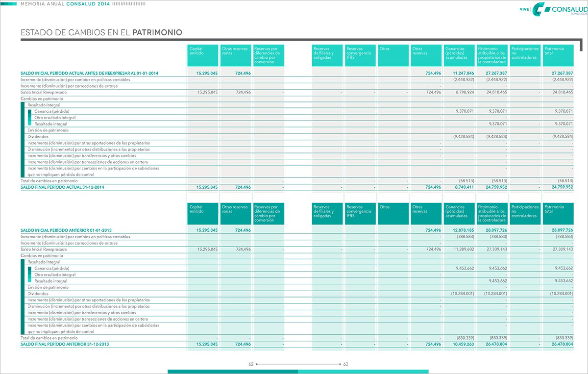
Task: Click 28.097.726 in the Patrimonio total column
Action: click(563, 230)
